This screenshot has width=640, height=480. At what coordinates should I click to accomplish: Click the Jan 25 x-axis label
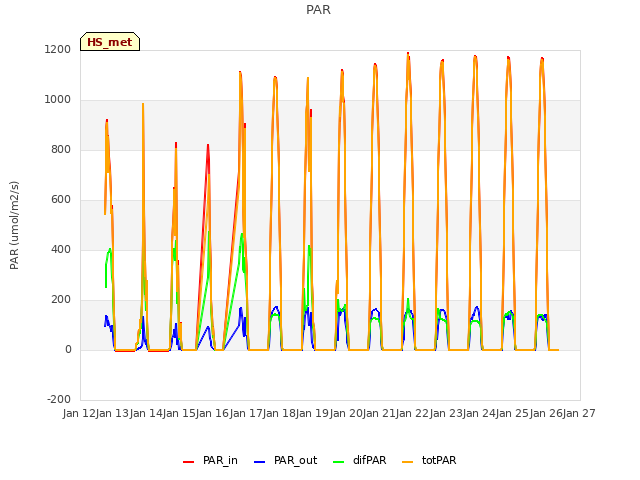[513, 413]
